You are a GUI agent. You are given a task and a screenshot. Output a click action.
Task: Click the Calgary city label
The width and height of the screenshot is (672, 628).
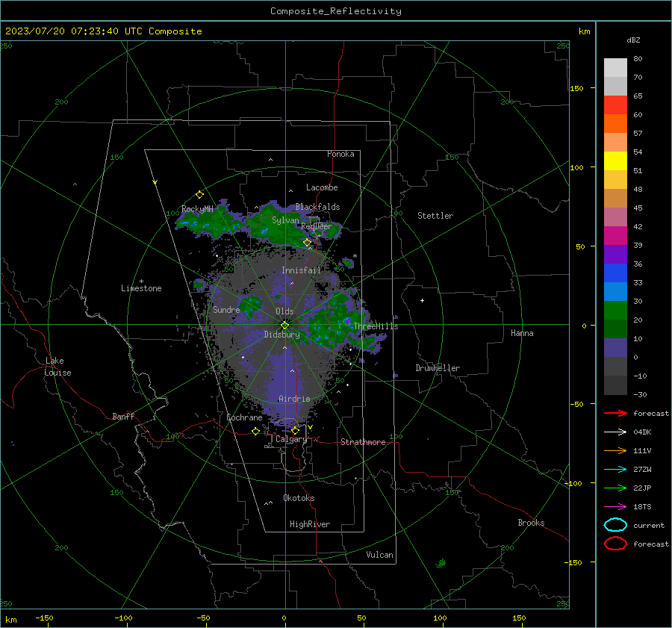pyautogui.click(x=291, y=439)
